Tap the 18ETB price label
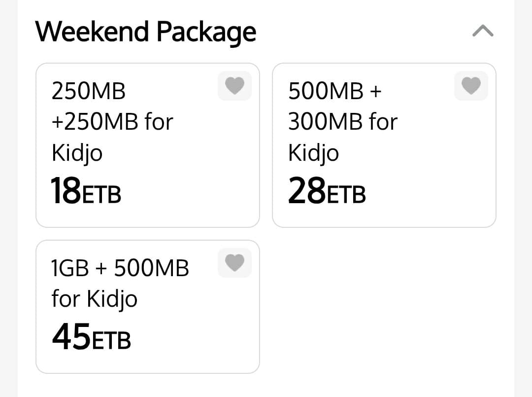 coord(86,191)
